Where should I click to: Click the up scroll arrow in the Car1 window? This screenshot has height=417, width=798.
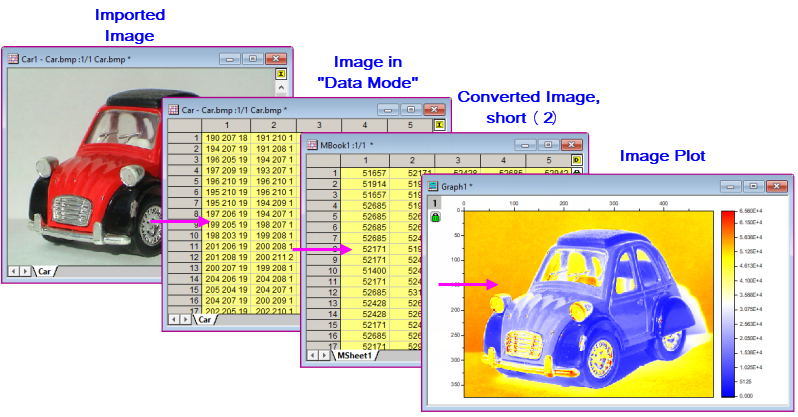coord(281,87)
